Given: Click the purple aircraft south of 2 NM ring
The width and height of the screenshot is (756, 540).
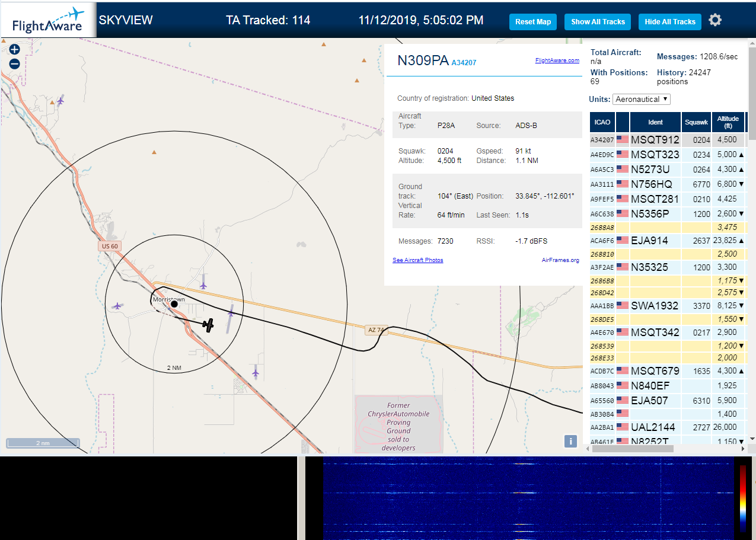Looking at the screenshot, I should [256, 373].
